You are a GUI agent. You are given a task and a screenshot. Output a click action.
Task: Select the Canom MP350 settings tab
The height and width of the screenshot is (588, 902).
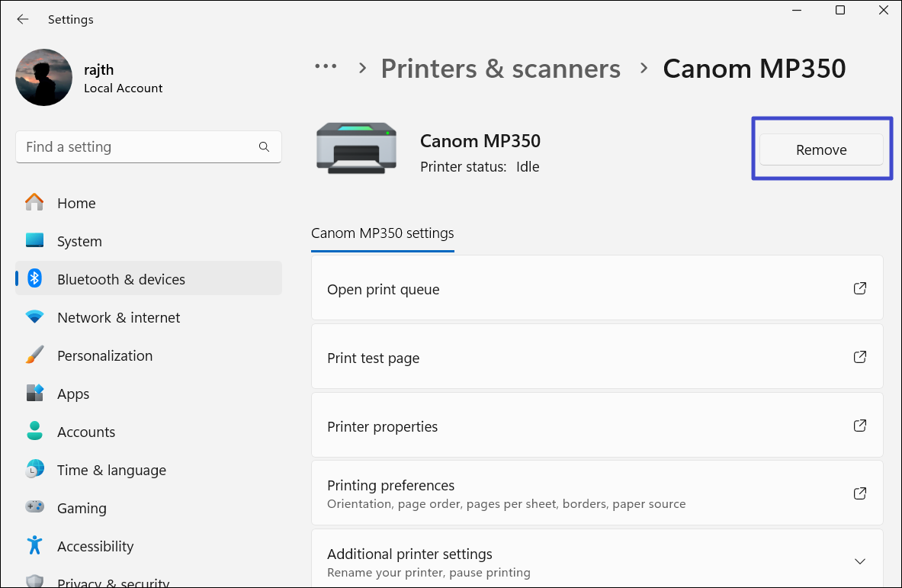click(x=382, y=233)
